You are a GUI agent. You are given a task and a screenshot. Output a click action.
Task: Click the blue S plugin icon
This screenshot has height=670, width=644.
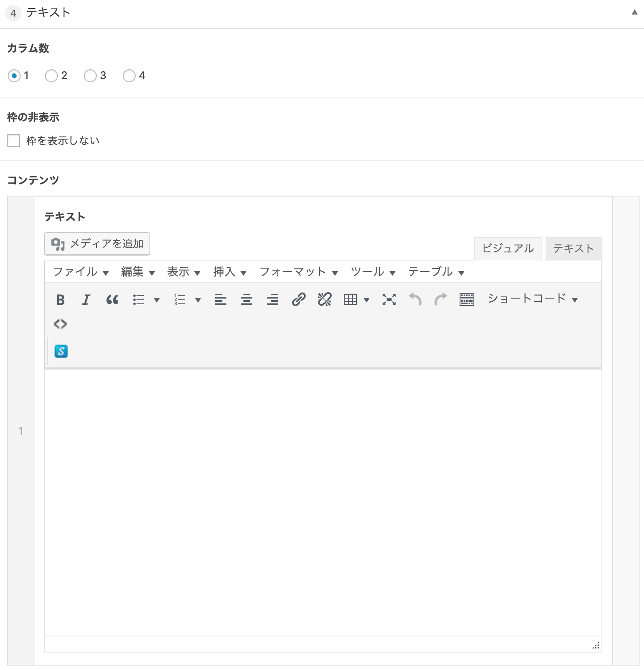pyautogui.click(x=61, y=351)
